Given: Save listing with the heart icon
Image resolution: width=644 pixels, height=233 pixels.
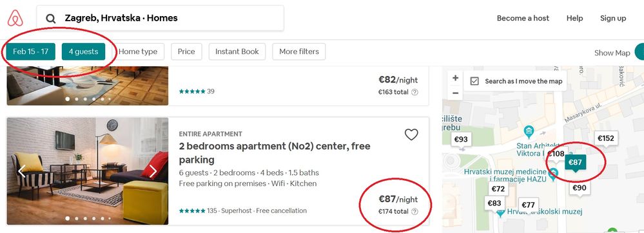Looking at the screenshot, I should [x=411, y=134].
